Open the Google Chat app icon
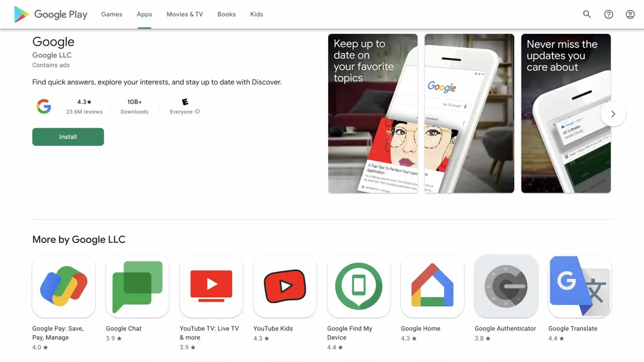This screenshot has width=644, height=362. [137, 286]
